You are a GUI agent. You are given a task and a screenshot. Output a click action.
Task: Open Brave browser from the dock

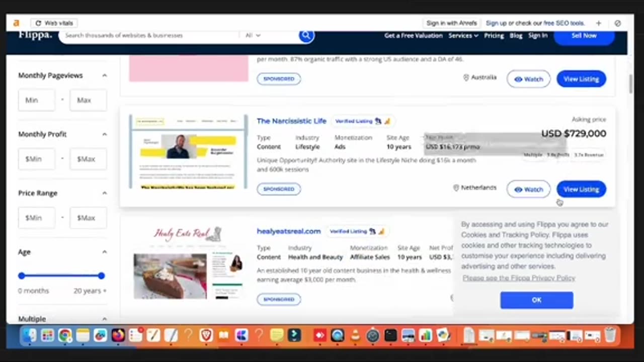click(x=206, y=335)
